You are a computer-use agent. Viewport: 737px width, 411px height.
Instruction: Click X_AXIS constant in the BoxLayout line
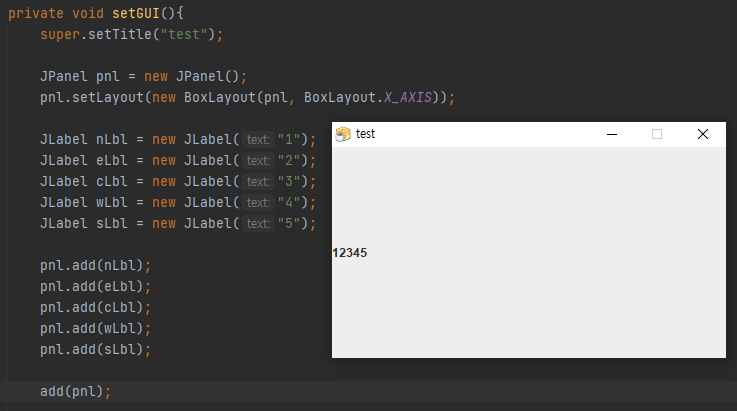point(408,97)
